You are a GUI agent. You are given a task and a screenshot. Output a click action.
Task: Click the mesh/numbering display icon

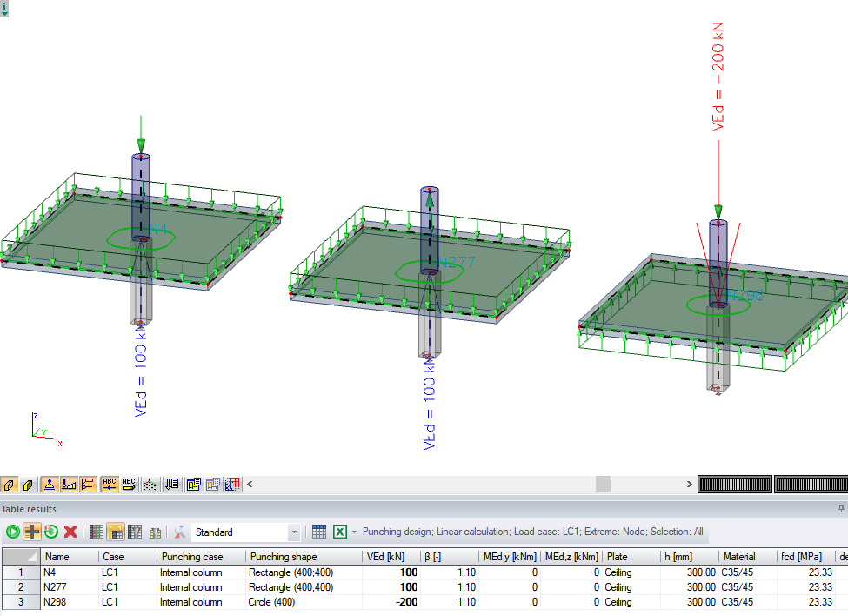click(150, 485)
